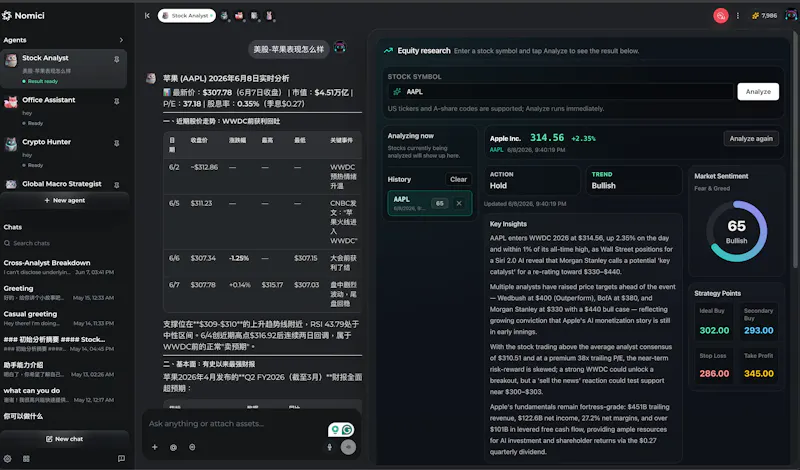Open the Cross-Analyst Breakdown chat
The image size is (800, 470).
pos(59,267)
